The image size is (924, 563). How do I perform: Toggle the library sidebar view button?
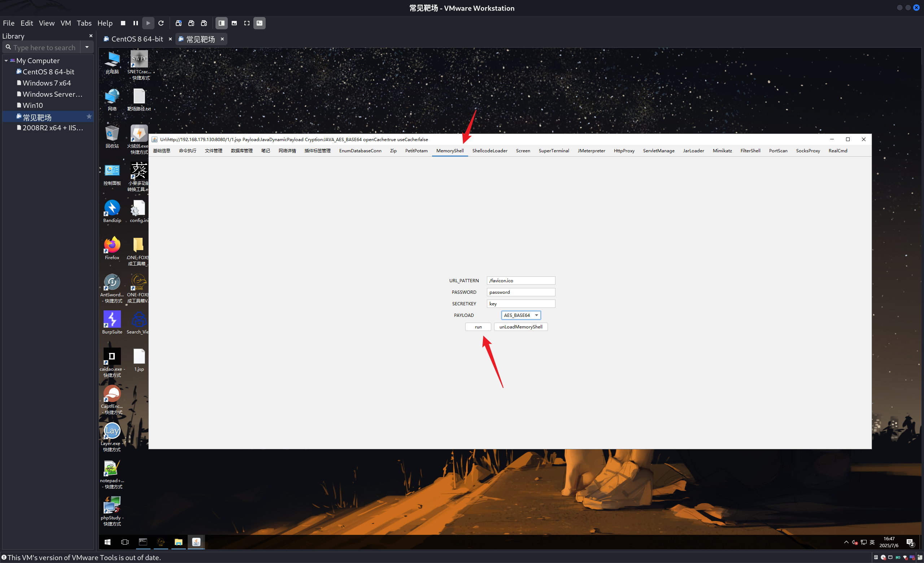pyautogui.click(x=222, y=23)
